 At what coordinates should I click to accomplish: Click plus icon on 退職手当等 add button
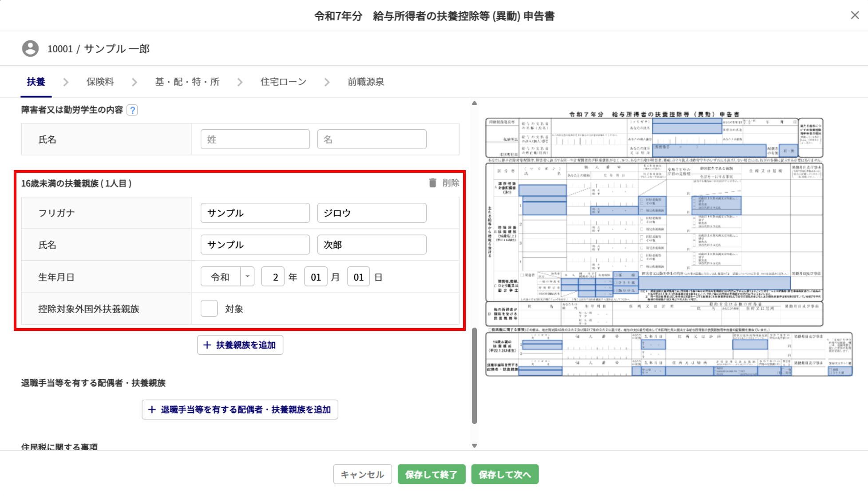(x=152, y=409)
